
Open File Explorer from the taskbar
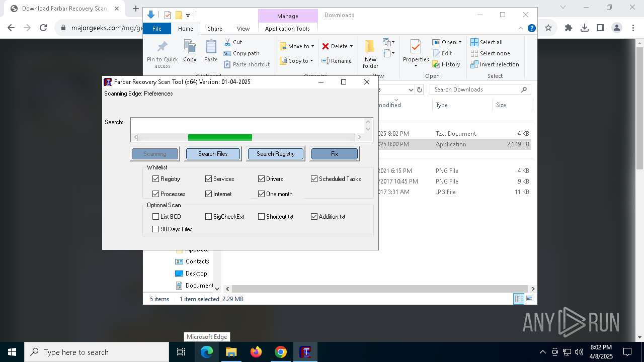(231, 352)
